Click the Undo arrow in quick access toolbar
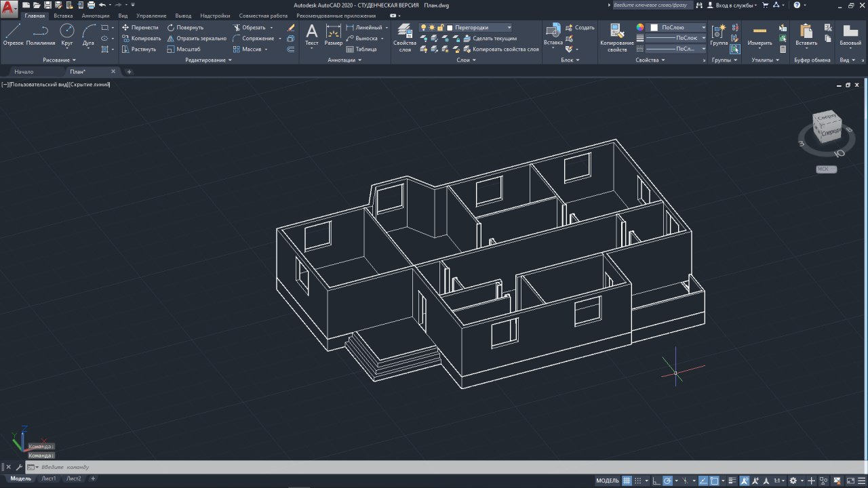The width and height of the screenshot is (868, 488). (x=102, y=5)
